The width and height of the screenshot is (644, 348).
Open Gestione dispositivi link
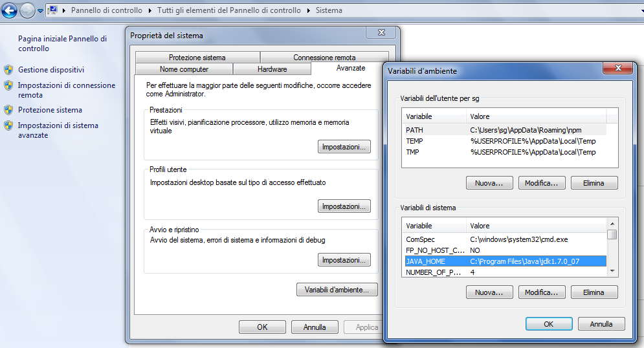coord(51,70)
